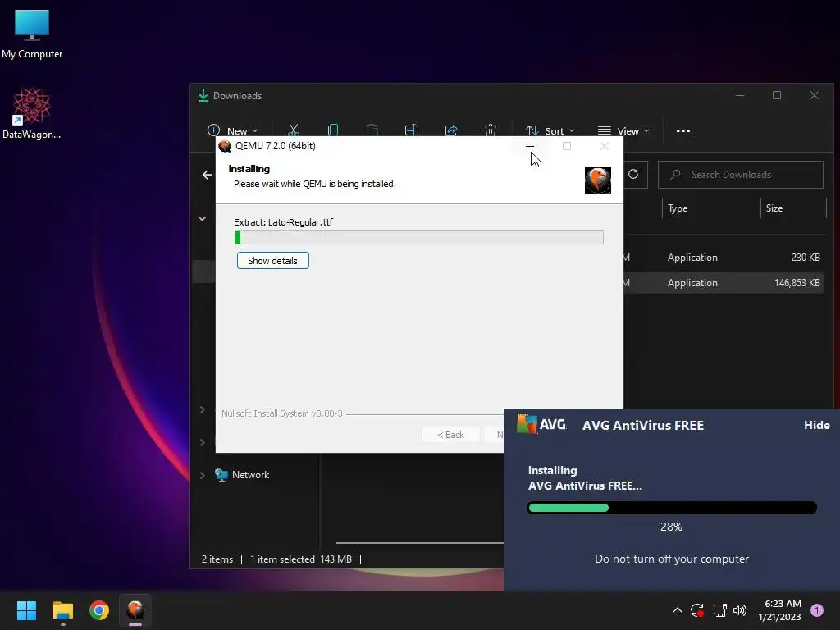
Task: Click the Copy icon in Downloads toolbar
Action: point(333,130)
